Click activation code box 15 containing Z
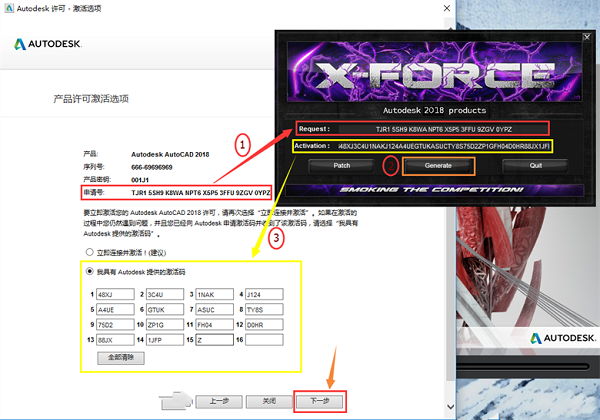Image resolution: width=600 pixels, height=420 pixels. pos(218,340)
